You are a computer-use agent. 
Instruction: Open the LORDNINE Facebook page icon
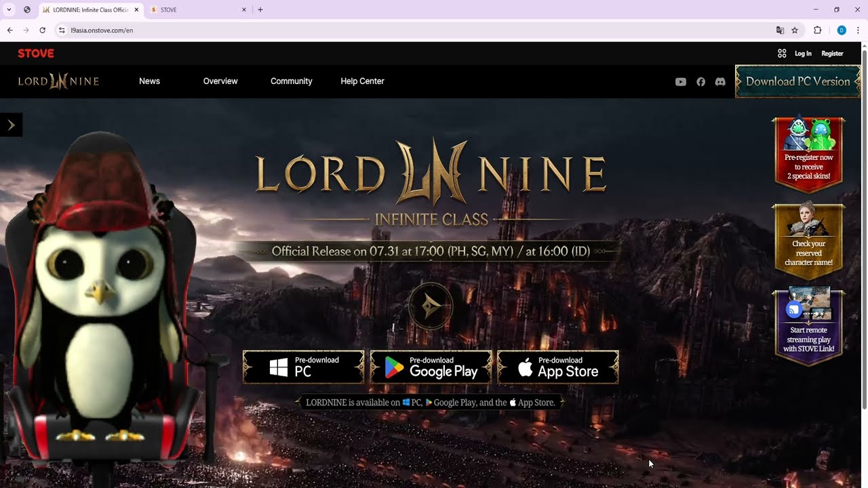click(701, 82)
